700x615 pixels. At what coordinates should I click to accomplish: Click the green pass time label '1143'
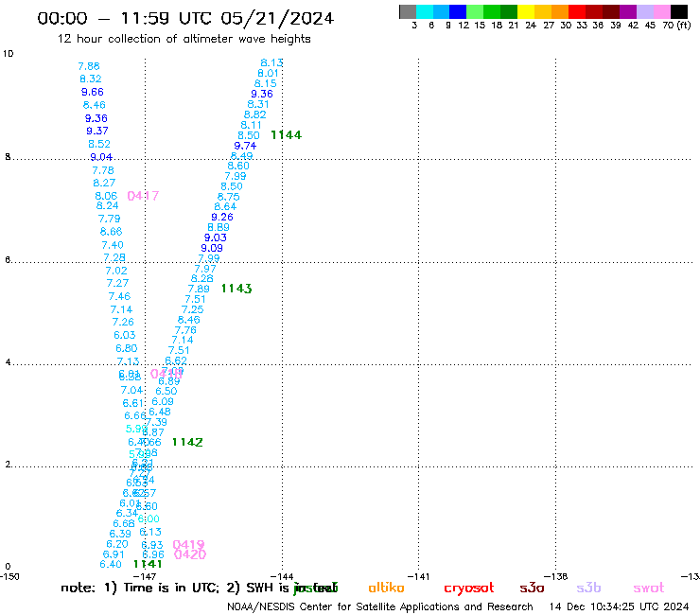point(236,289)
